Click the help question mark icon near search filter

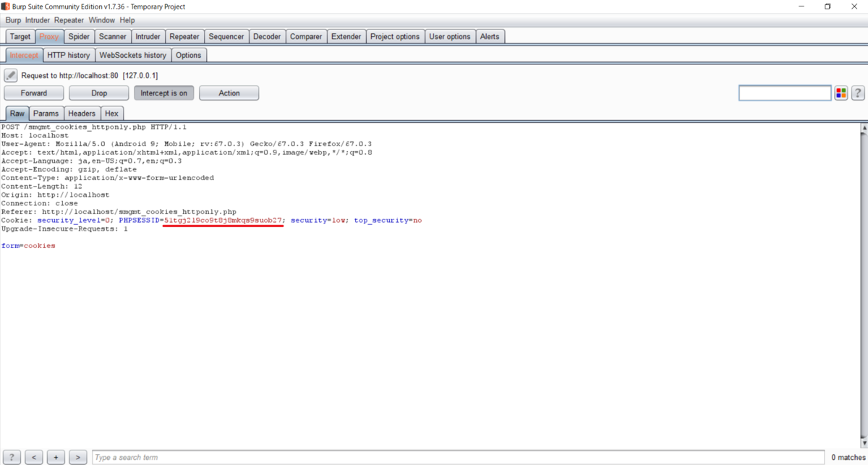pyautogui.click(x=858, y=93)
